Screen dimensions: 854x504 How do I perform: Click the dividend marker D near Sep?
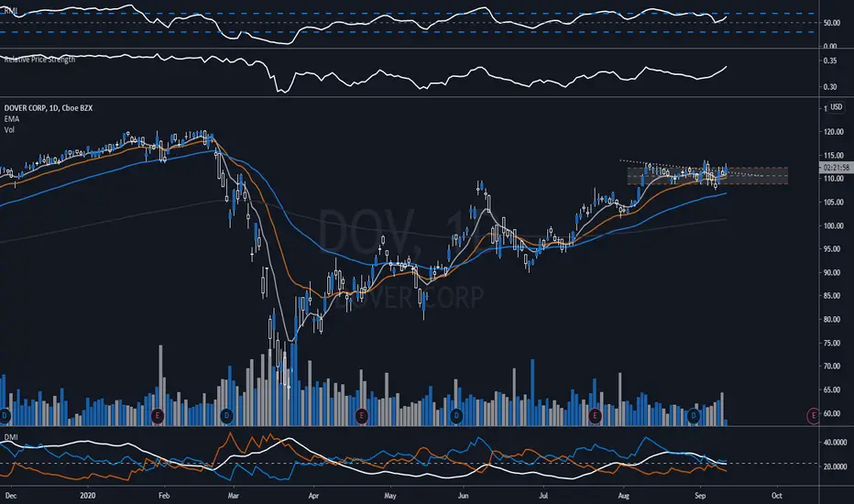click(x=694, y=416)
